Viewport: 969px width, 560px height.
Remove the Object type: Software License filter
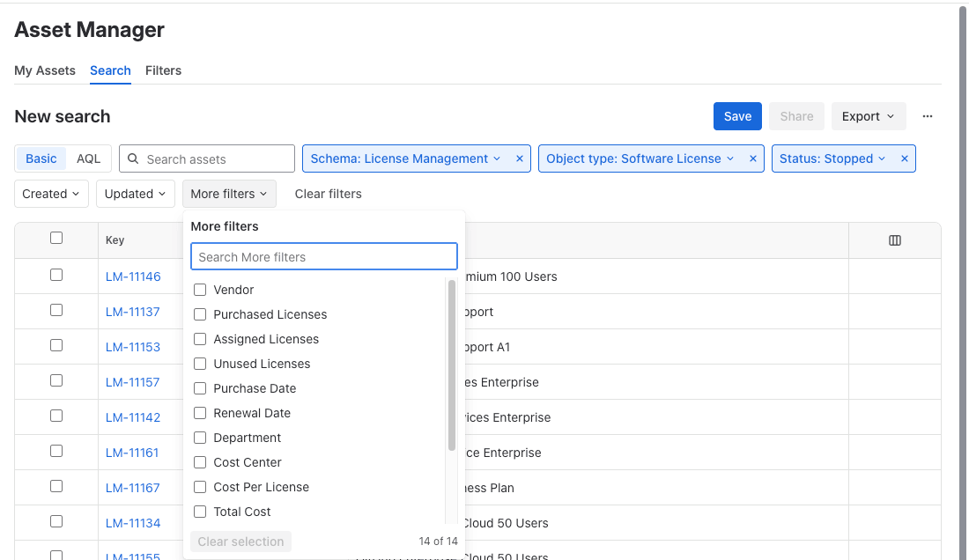tap(752, 158)
